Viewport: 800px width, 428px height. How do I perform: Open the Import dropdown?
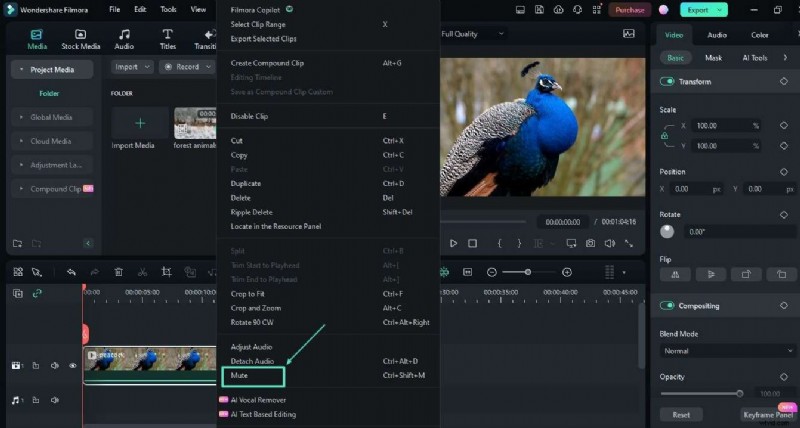(x=132, y=67)
